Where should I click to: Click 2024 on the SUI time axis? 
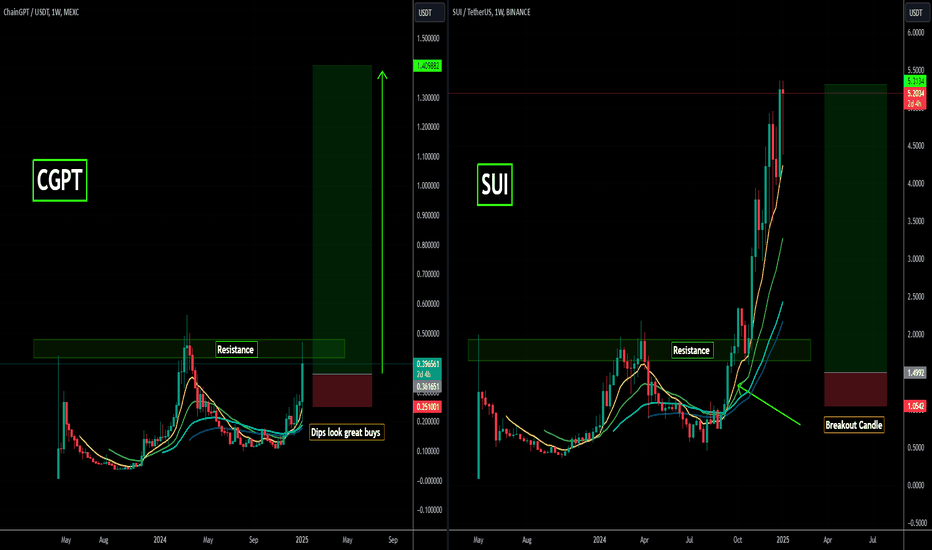click(599, 540)
